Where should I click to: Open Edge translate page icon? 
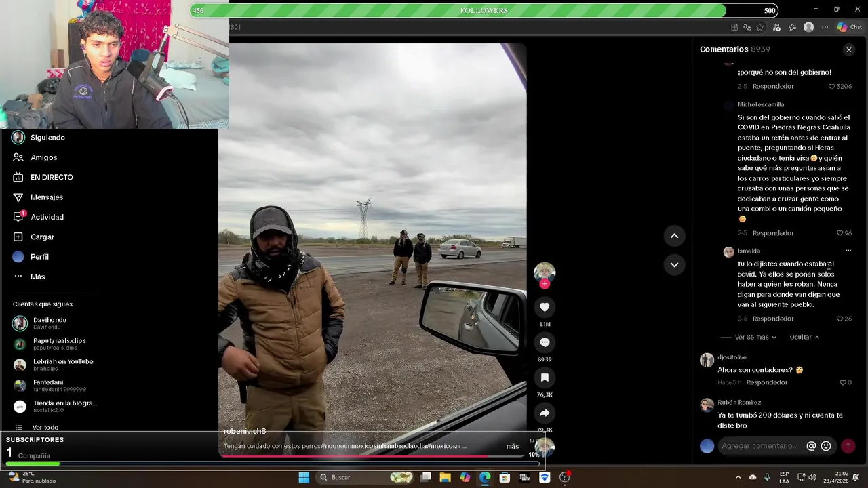747,27
